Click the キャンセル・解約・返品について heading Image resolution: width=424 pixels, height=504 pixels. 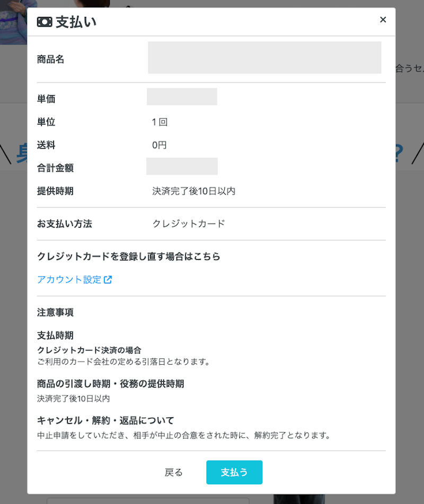[x=105, y=421]
